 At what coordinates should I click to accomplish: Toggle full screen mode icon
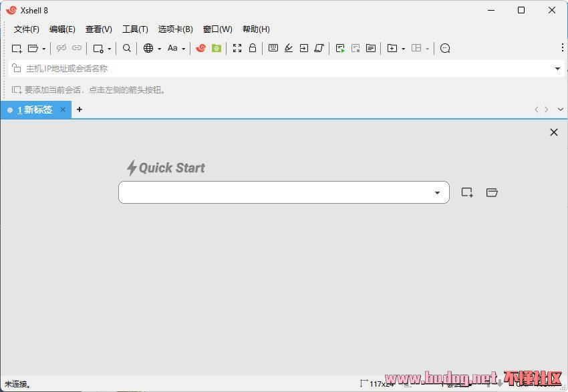click(x=237, y=48)
